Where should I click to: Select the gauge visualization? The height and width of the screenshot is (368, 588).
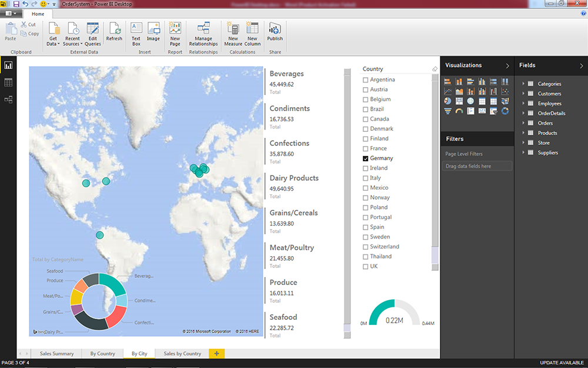pos(459,111)
